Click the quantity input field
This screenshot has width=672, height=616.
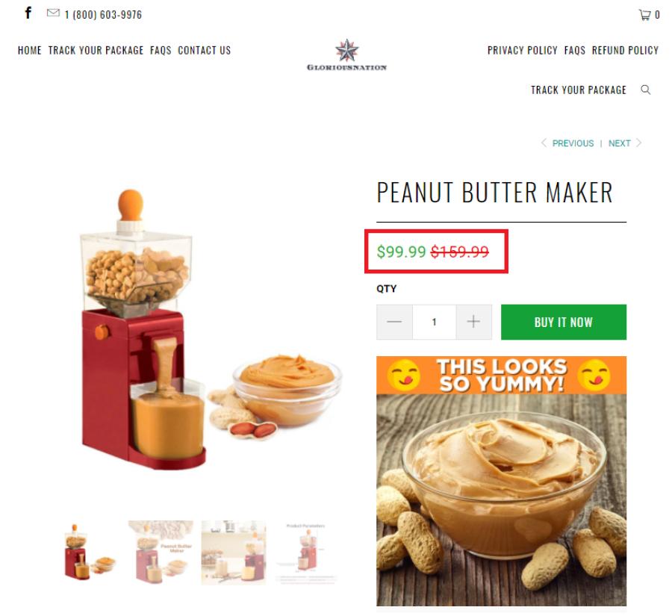[x=434, y=322]
